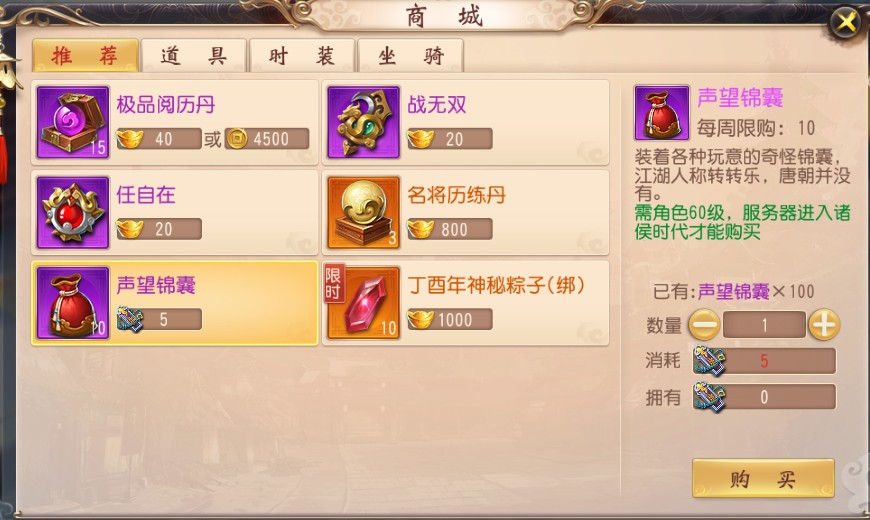Screen dimensions: 870x520
Task: Switch to the 道具 tab
Action: (x=194, y=56)
